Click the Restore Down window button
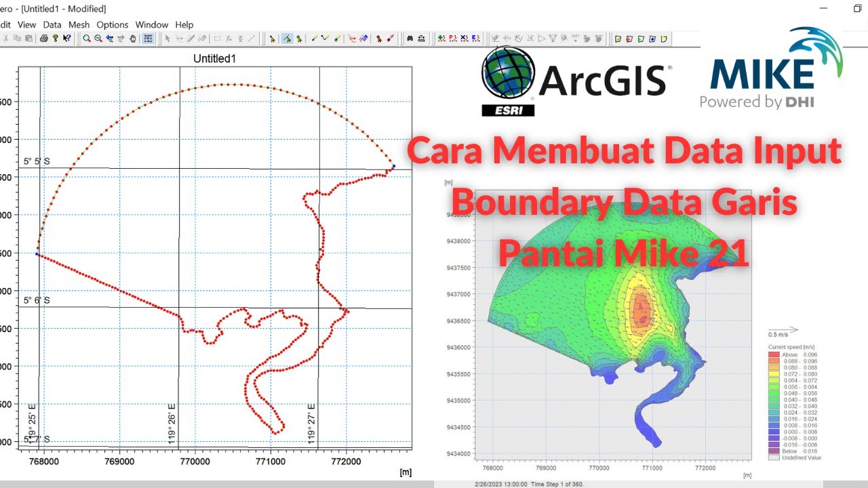The image size is (868, 488). click(858, 8)
